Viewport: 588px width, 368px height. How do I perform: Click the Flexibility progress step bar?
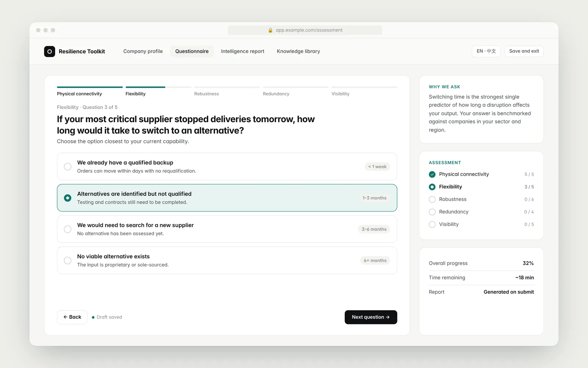coord(158,87)
